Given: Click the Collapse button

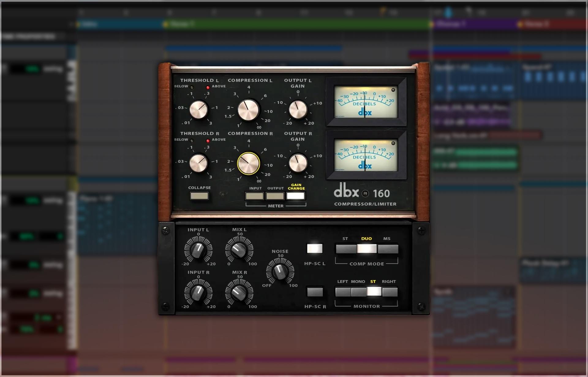Looking at the screenshot, I should 199,196.
